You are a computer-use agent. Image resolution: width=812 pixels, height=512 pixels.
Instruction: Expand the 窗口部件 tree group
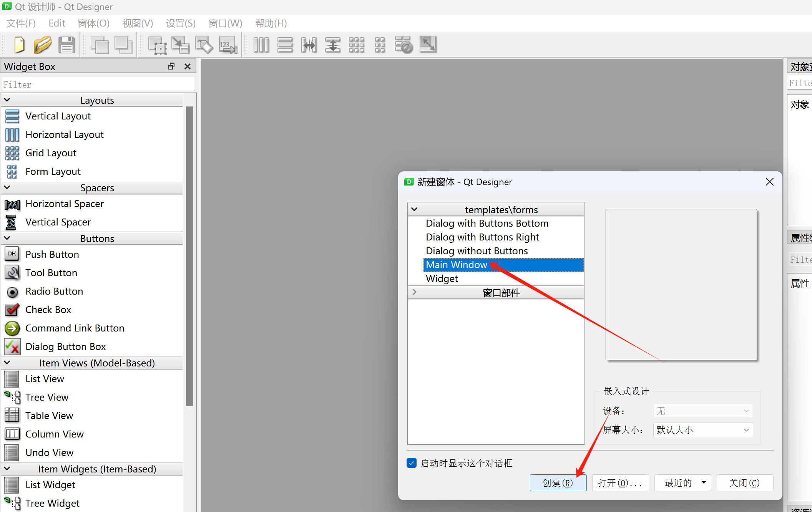[414, 292]
